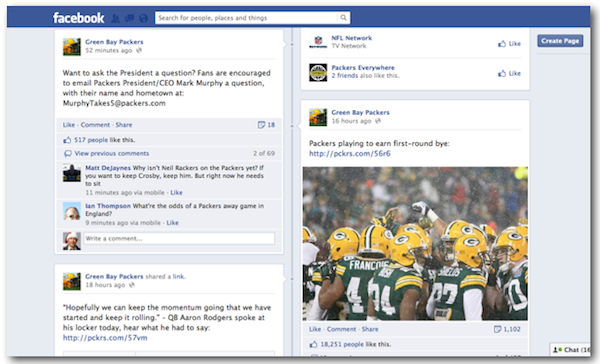Open the 16 hours ago timestamp
The height and width of the screenshot is (364, 600).
[351, 121]
